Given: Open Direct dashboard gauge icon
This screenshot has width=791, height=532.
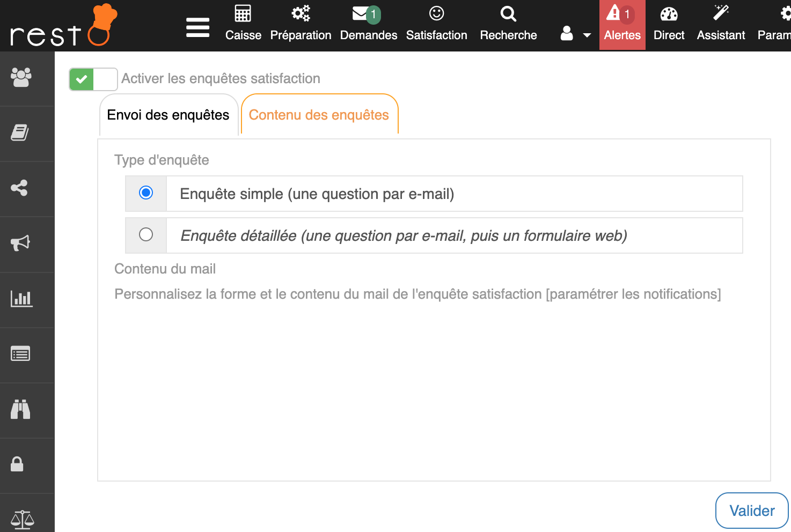Looking at the screenshot, I should [669, 14].
